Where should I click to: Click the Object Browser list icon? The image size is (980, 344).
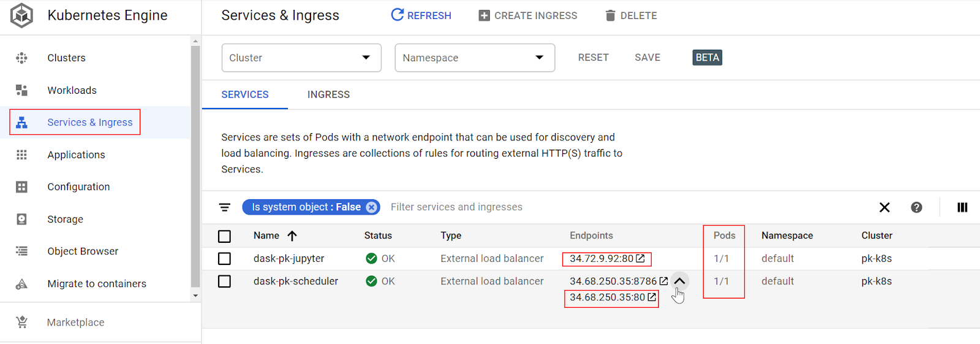pos(21,251)
